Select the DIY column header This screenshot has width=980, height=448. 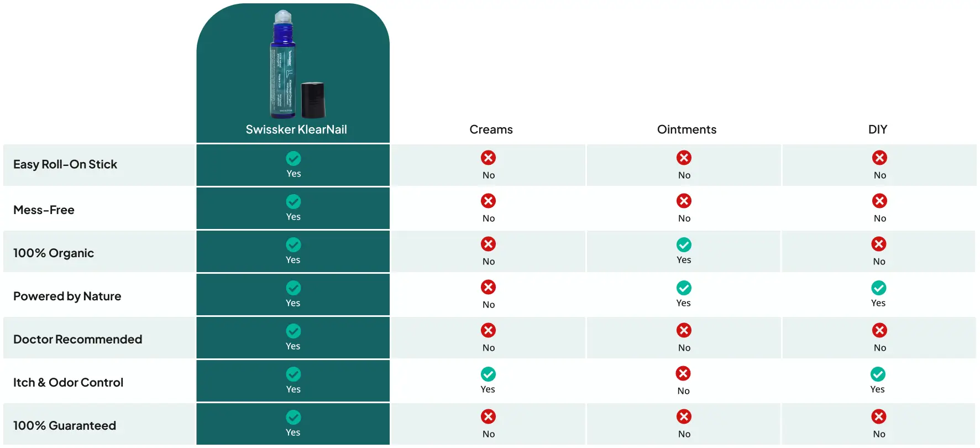pos(878,129)
